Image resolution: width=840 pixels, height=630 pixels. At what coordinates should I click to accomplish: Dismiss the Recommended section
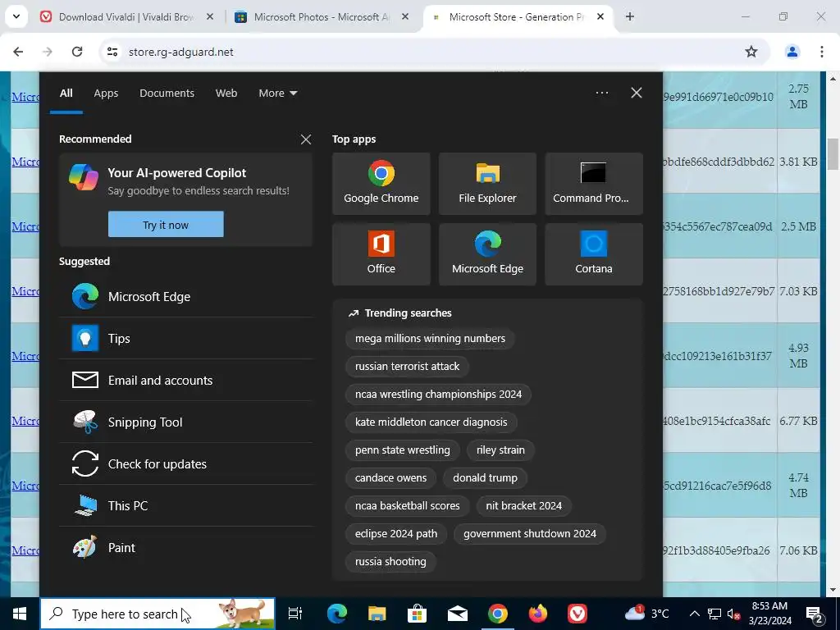(x=306, y=139)
